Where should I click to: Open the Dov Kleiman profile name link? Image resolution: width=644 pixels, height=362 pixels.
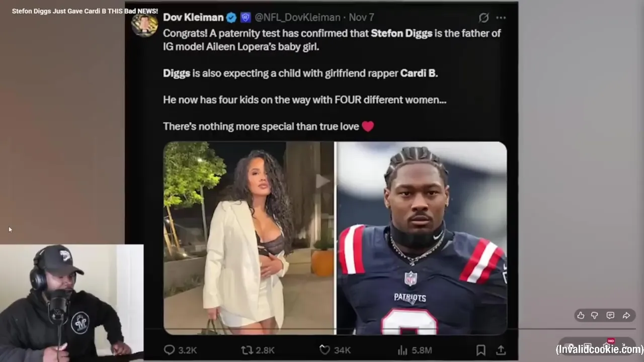193,18
